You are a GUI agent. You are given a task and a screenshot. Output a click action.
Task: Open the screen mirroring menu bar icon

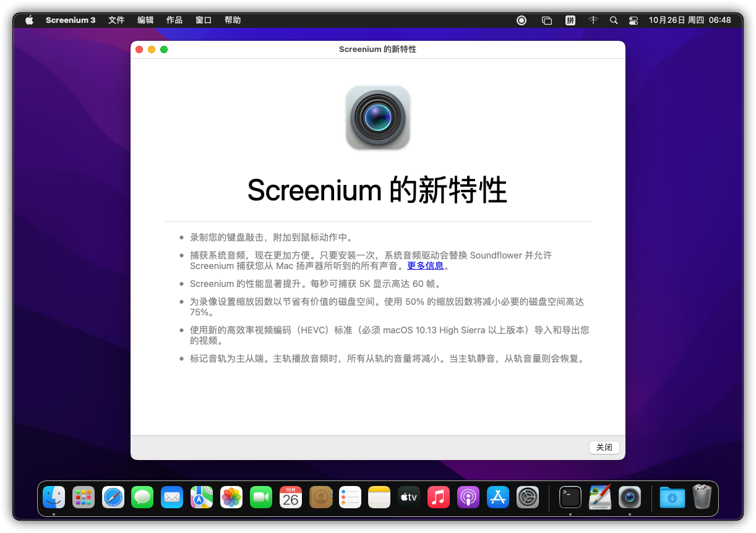547,20
